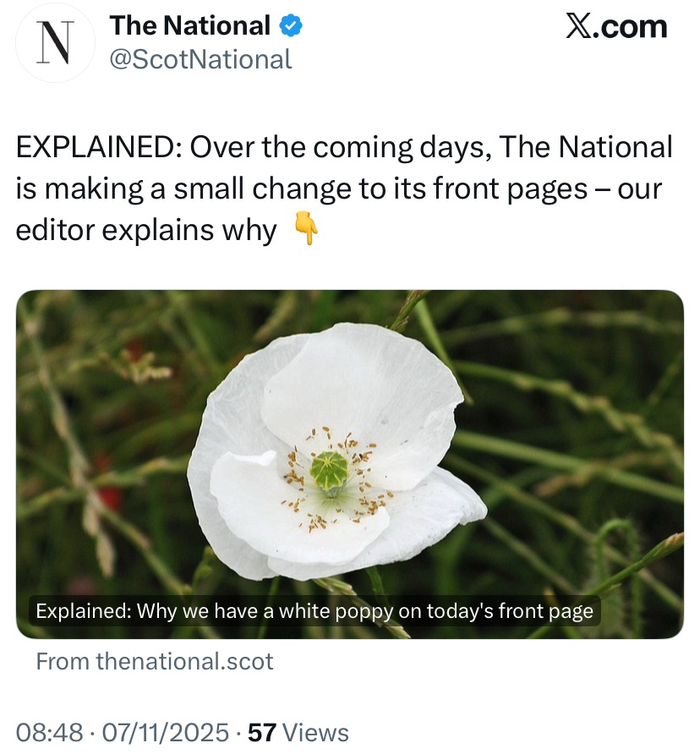Open the 'From thenational.scot' source link

(155, 661)
